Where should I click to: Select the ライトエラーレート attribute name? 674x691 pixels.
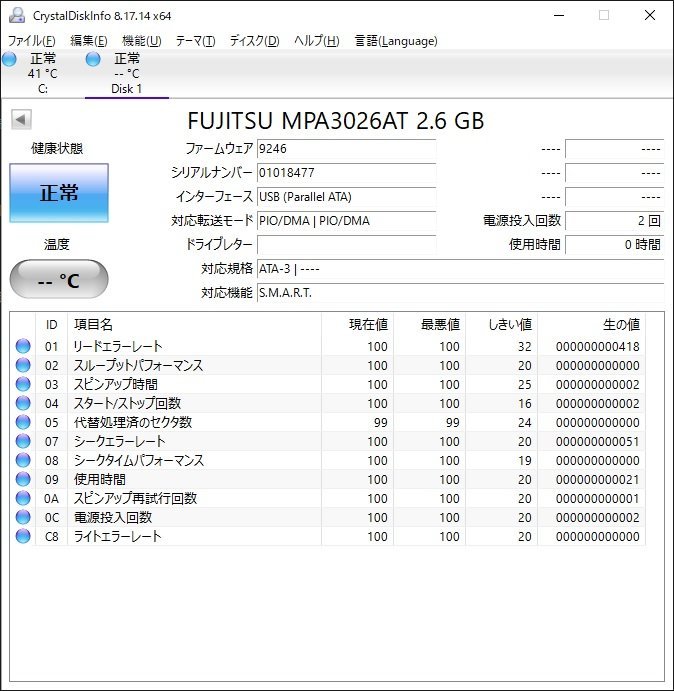[117, 536]
